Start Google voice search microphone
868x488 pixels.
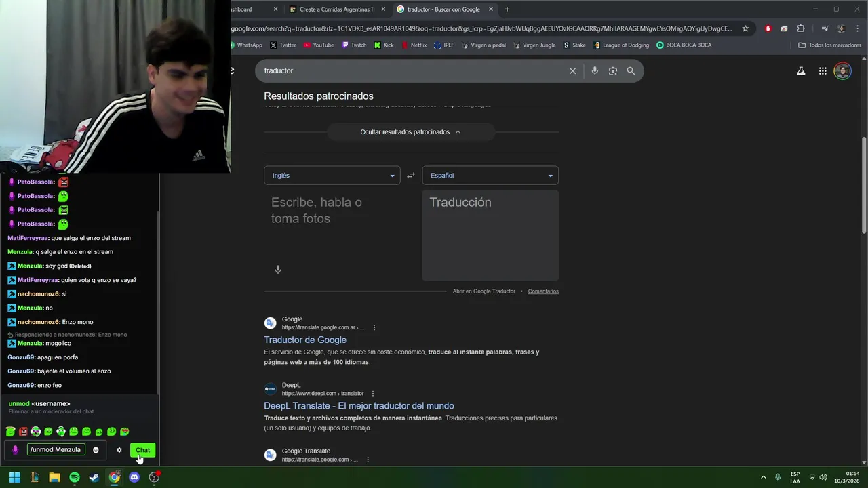[595, 70]
